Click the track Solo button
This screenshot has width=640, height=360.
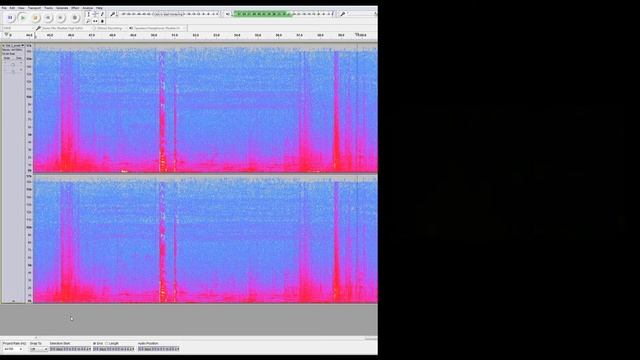18,58
